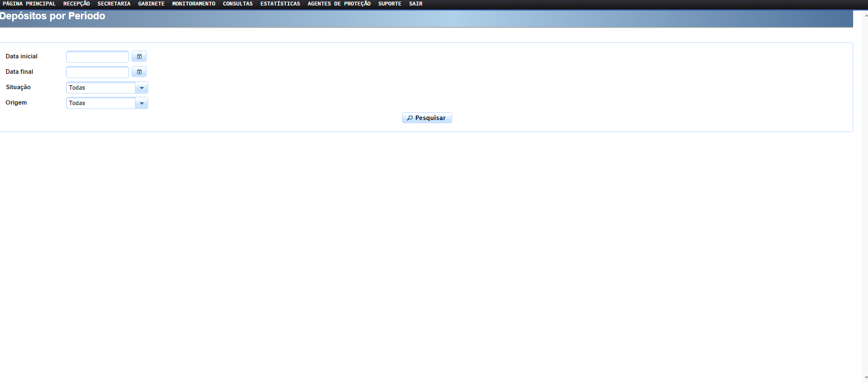Screen dimensions: 868x388
Task: Expand the Origem dropdown arrow
Action: pyautogui.click(x=142, y=103)
